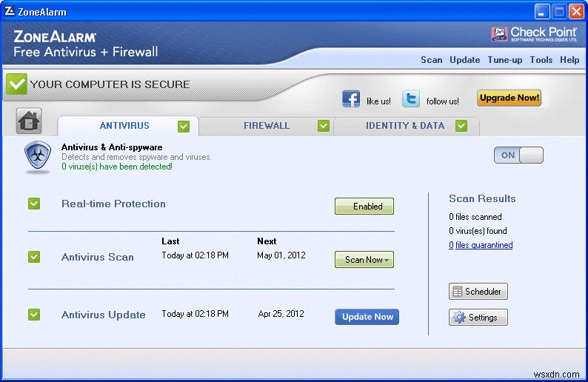Switch to the FIREWALL tab
Screen dimensions: 588x382
(x=267, y=126)
